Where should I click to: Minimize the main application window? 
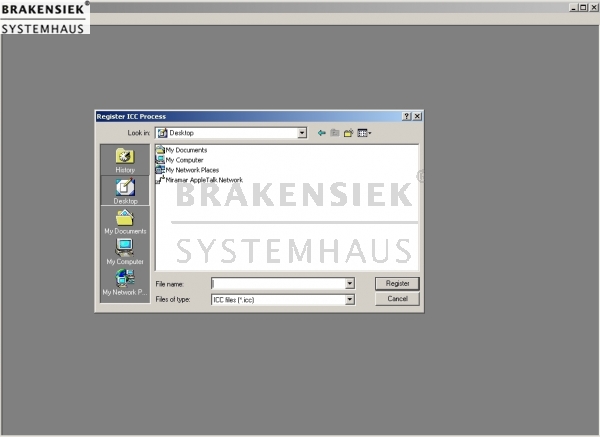(573, 7)
